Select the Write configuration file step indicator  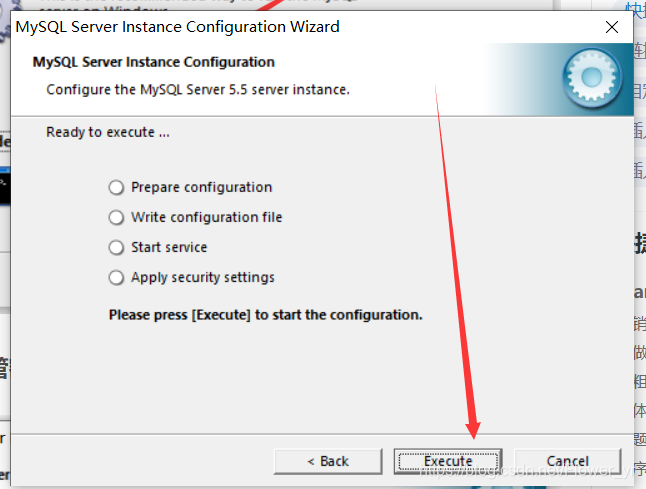tap(116, 218)
